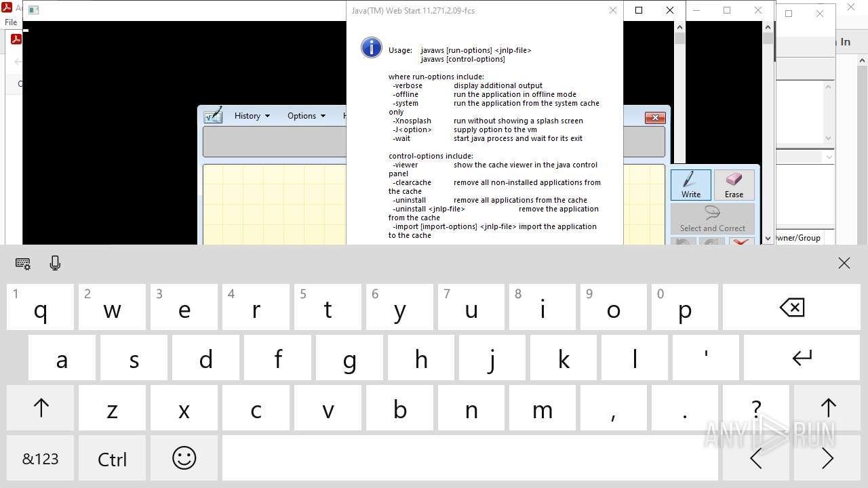Click the Acrobat PDF icon below File menu

click(16, 39)
